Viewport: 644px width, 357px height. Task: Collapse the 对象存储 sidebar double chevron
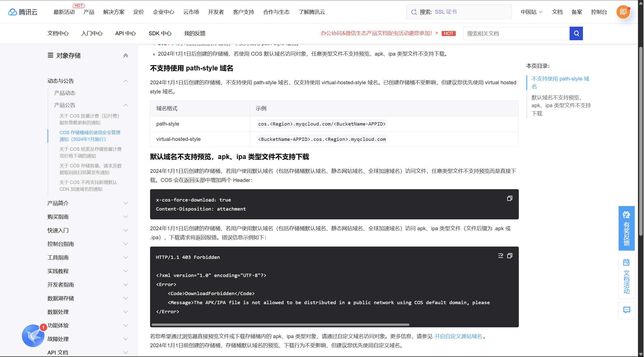point(125,56)
